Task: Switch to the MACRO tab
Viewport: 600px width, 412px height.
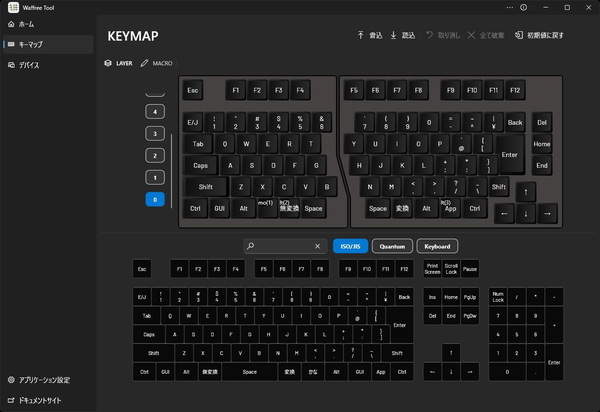Action: (157, 63)
